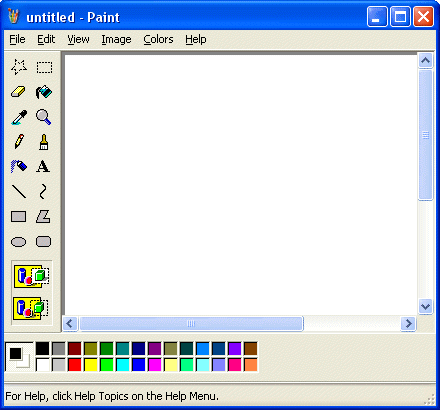This screenshot has width=440, height=410.
Task: Select the bright yellow swatch
Action: [x=91, y=365]
